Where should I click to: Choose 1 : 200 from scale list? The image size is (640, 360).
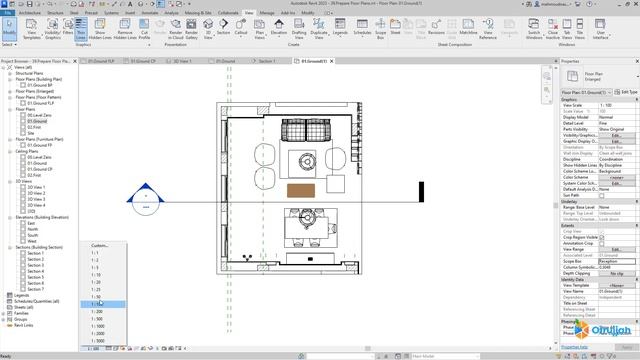tap(97, 311)
